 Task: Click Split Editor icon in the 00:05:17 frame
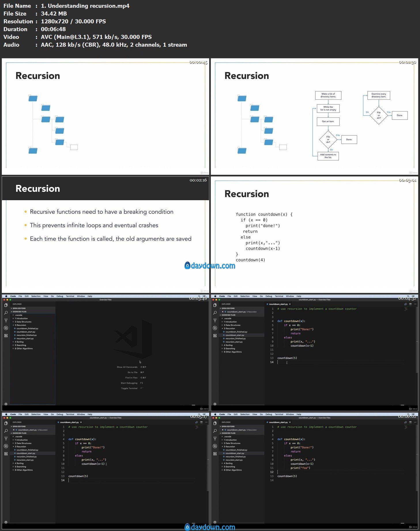201,422
